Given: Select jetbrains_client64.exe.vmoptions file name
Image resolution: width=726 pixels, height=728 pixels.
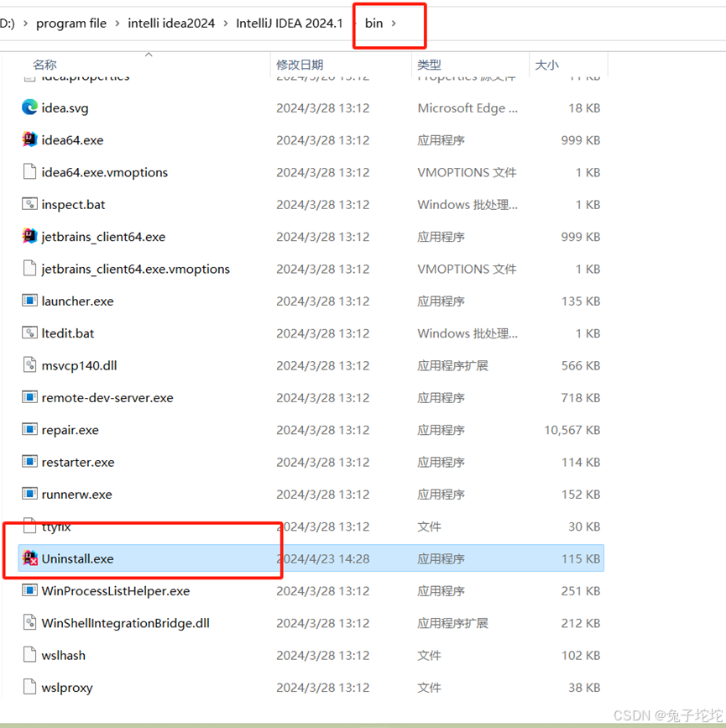Looking at the screenshot, I should pos(135,269).
